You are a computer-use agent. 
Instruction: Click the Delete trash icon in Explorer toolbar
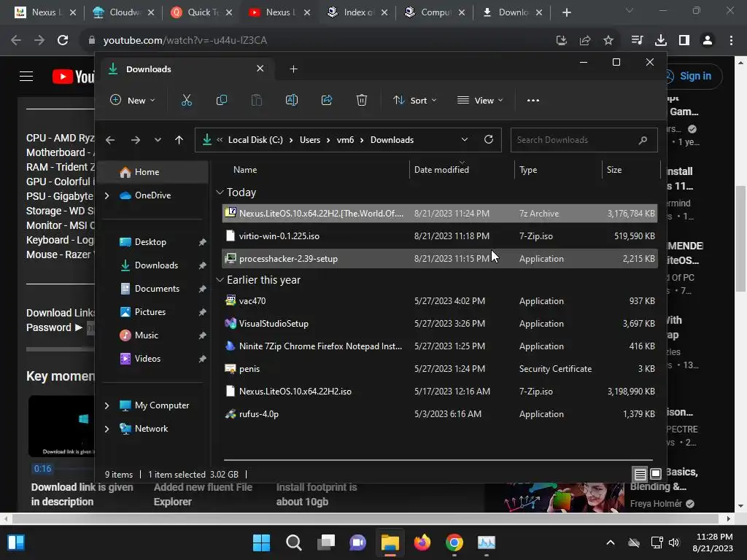[x=362, y=100]
